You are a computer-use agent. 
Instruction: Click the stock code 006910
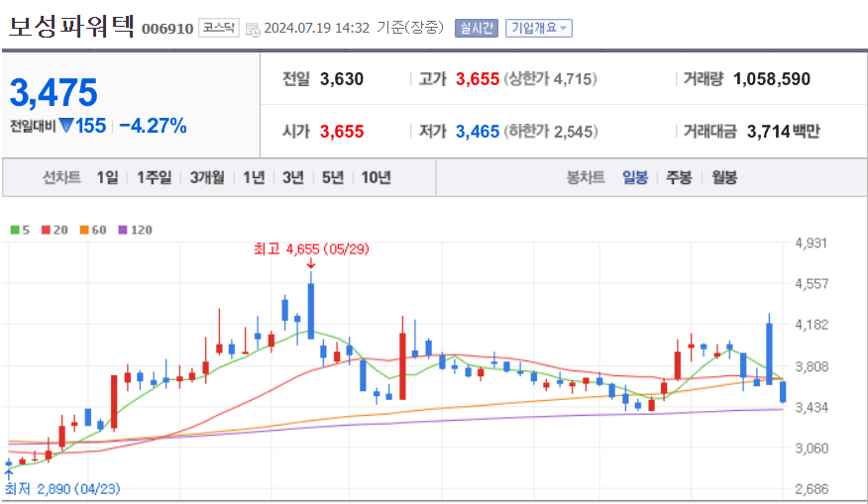167,29
